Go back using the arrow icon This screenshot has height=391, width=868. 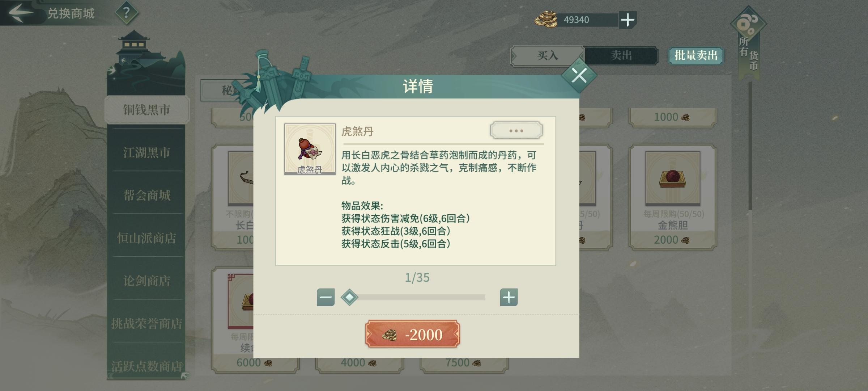pos(21,12)
